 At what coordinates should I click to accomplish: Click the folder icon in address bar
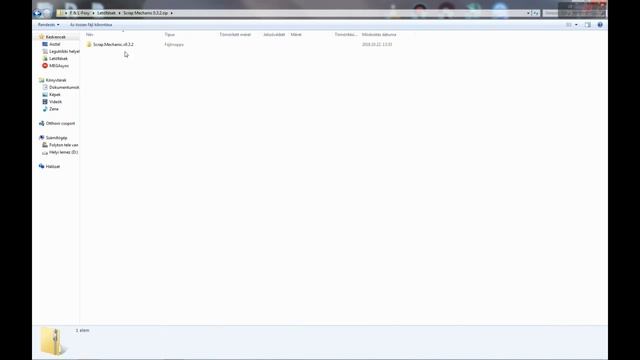point(60,13)
